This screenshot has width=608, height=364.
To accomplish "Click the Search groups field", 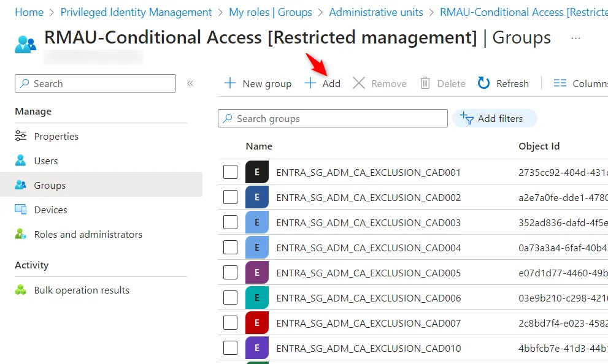I will click(x=333, y=118).
